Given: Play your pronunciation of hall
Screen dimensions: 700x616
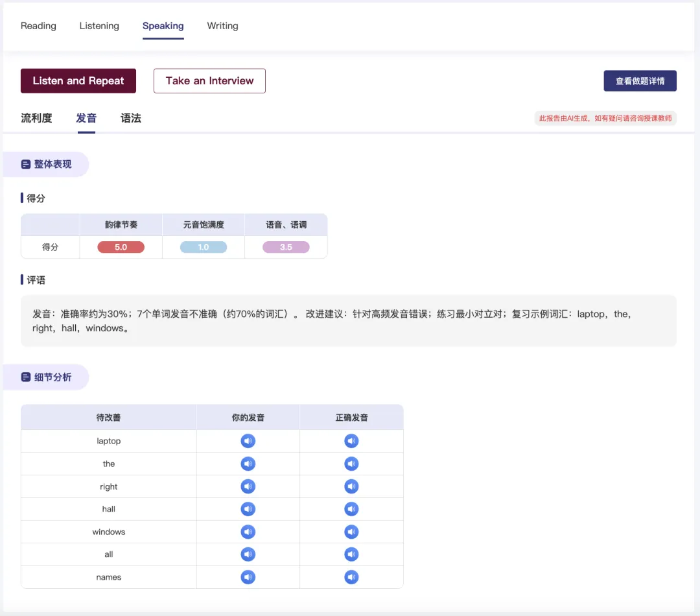Looking at the screenshot, I should pos(248,509).
